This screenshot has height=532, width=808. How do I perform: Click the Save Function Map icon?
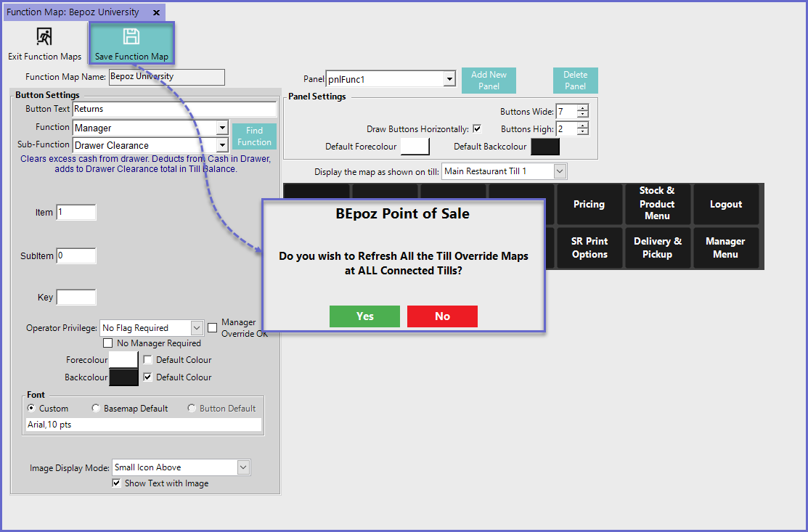click(131, 37)
